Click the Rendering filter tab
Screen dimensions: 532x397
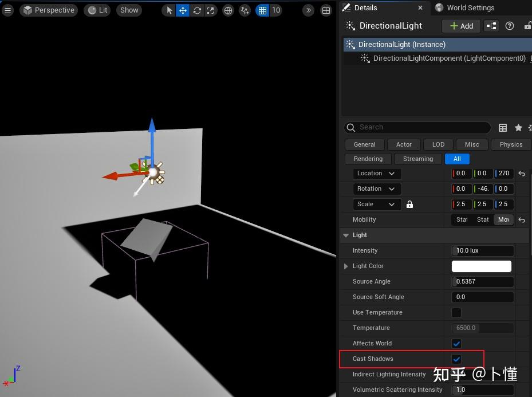(368, 159)
